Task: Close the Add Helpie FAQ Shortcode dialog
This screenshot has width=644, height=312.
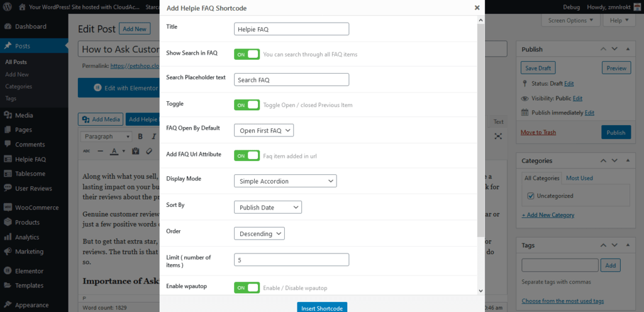Action: pos(477,8)
